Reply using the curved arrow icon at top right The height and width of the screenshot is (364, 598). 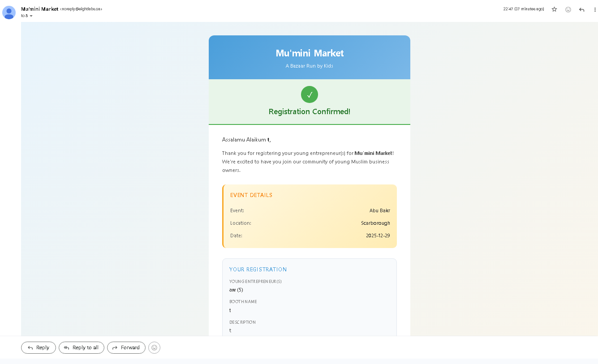pos(581,9)
